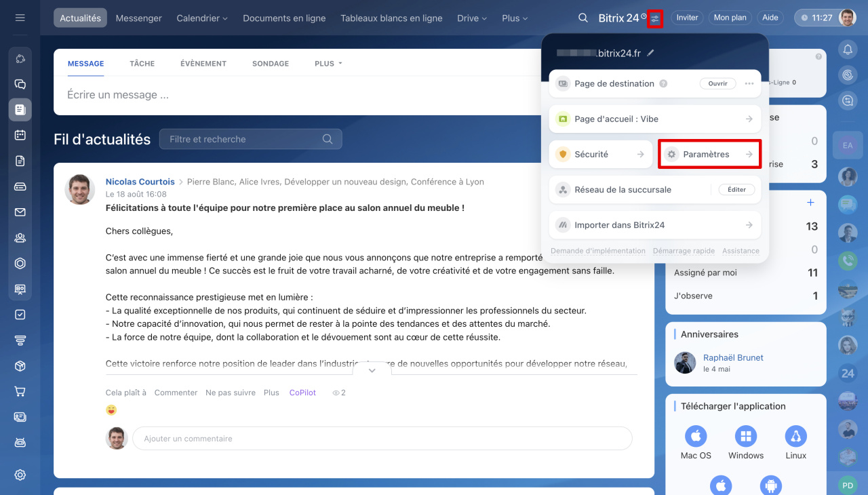The width and height of the screenshot is (868, 495).
Task: Open the Mail icon in the left sidebar
Action: pos(20,212)
